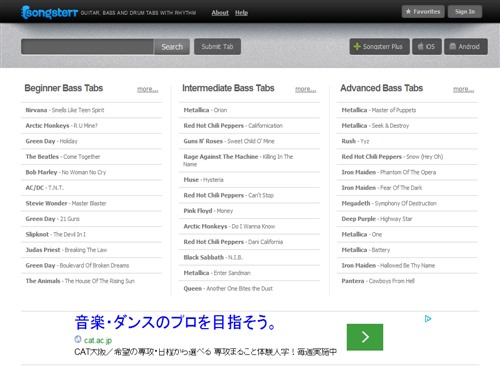Click the Submit Tab button
Screen dimensions: 500x375
click(x=217, y=47)
